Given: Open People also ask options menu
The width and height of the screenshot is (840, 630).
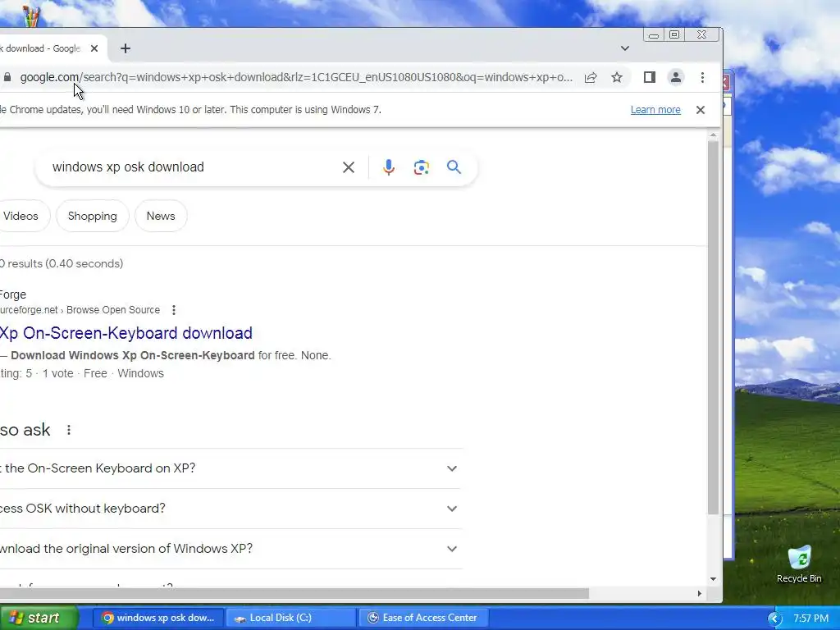Looking at the screenshot, I should tap(69, 430).
